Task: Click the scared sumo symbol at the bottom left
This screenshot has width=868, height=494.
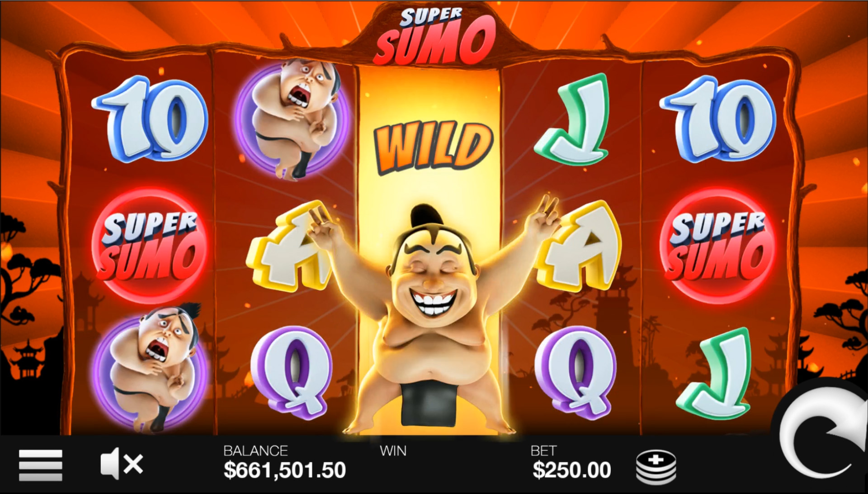Action: pos(150,368)
